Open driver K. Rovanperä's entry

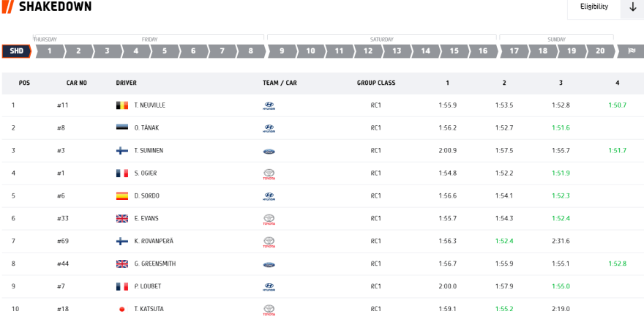click(154, 241)
